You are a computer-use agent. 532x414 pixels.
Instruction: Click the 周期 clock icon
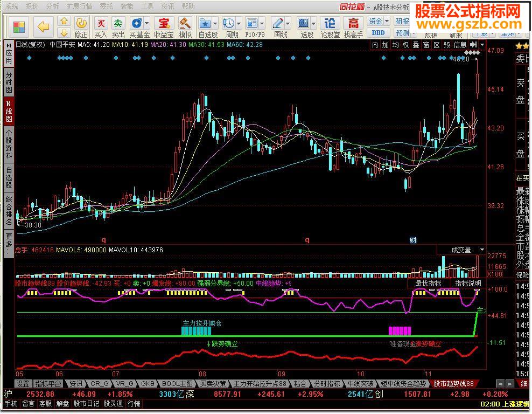pos(229,23)
